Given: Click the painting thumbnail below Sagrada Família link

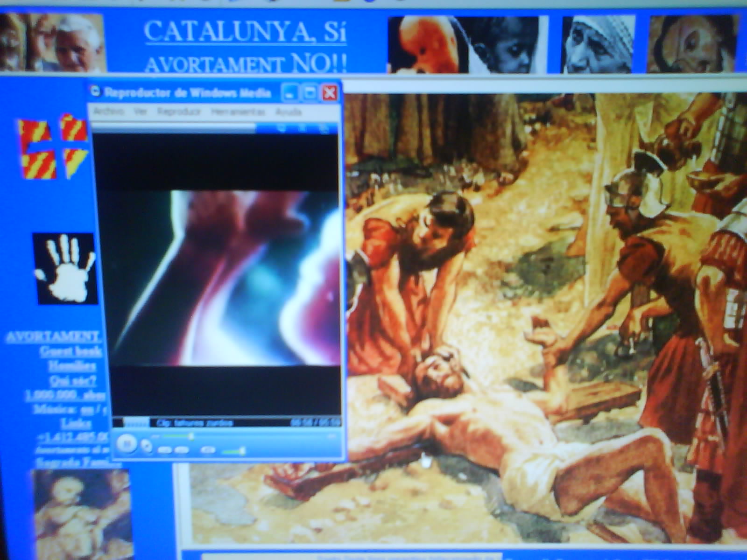Looking at the screenshot, I should (x=82, y=514).
